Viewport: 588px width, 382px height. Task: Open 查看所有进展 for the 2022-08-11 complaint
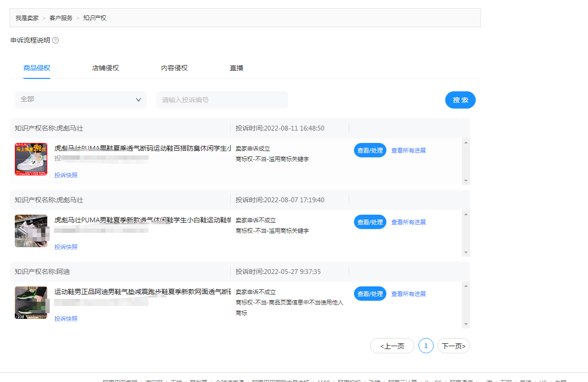coord(408,150)
